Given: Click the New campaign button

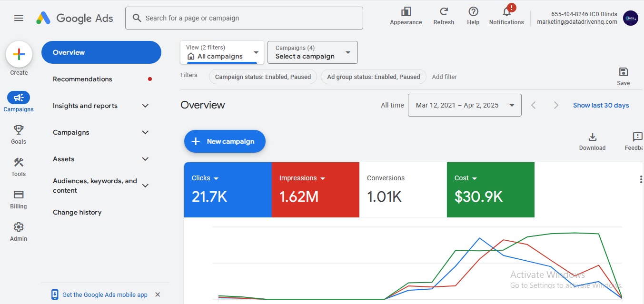Looking at the screenshot, I should (x=225, y=141).
